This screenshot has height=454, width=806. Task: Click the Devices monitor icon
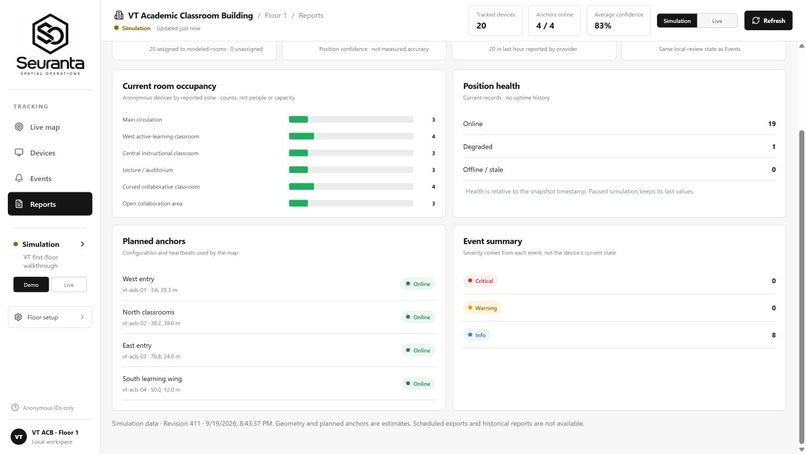[x=19, y=152]
